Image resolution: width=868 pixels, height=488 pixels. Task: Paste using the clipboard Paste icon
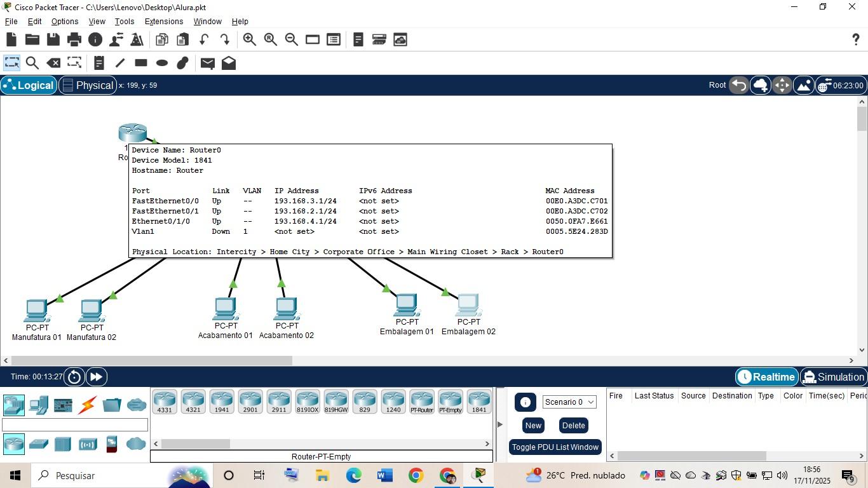[183, 39]
